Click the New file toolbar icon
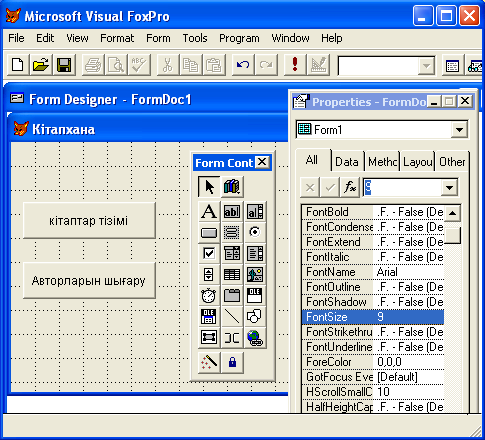This screenshot has width=485, height=440. 17,65
